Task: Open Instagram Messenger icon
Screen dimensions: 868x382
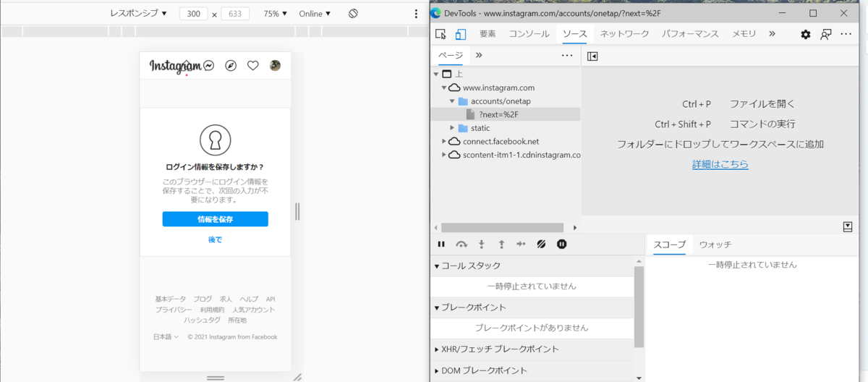Action: point(208,65)
